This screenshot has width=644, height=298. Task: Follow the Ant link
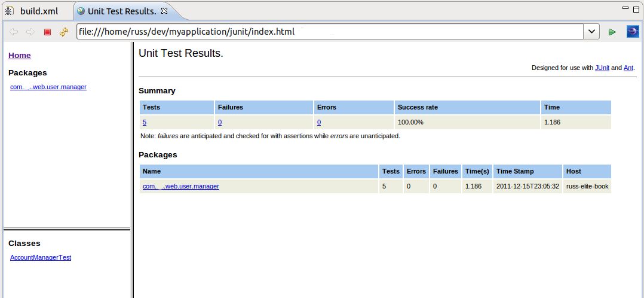(x=628, y=68)
